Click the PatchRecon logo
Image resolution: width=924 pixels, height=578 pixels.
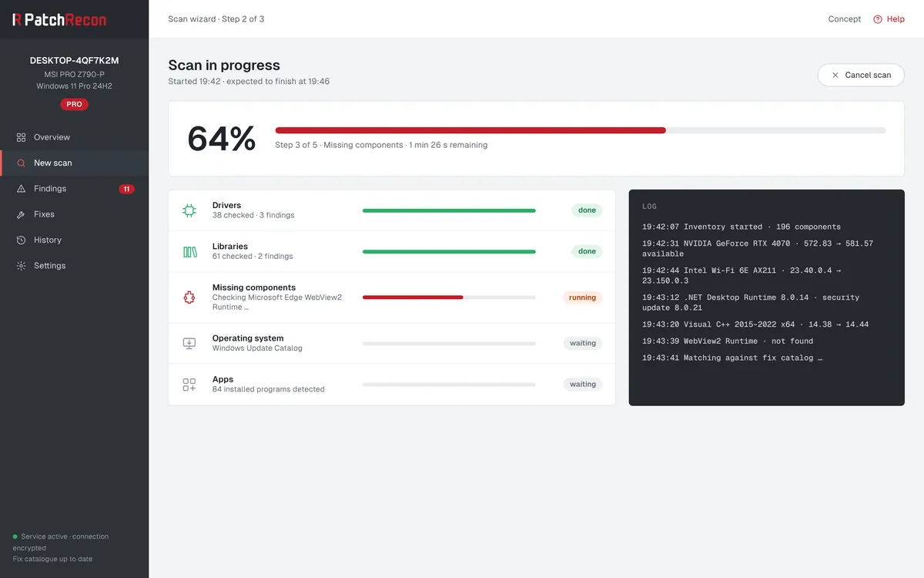point(59,19)
